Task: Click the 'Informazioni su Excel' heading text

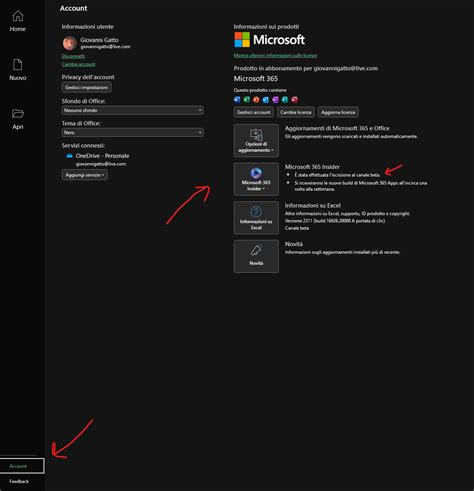Action: coord(313,205)
